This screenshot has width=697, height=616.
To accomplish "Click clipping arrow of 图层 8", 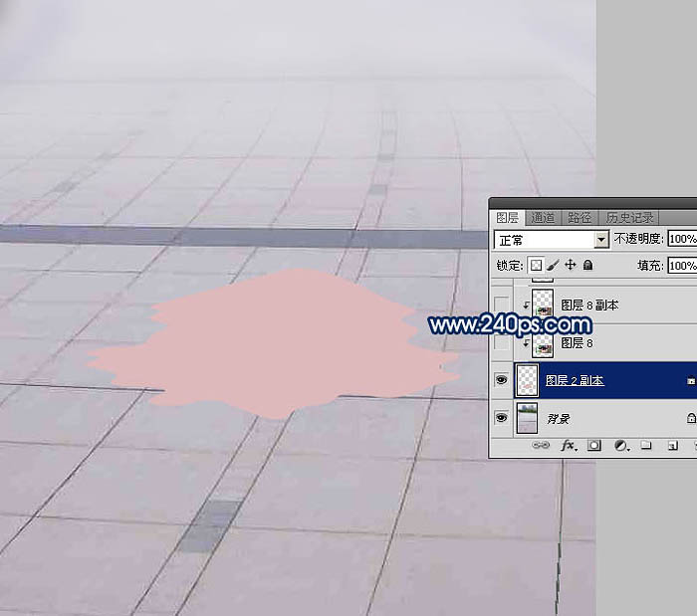I will (527, 342).
